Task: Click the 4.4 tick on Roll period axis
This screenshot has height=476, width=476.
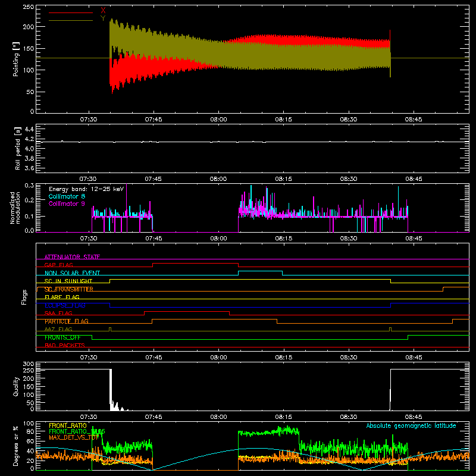Action: pos(29,129)
